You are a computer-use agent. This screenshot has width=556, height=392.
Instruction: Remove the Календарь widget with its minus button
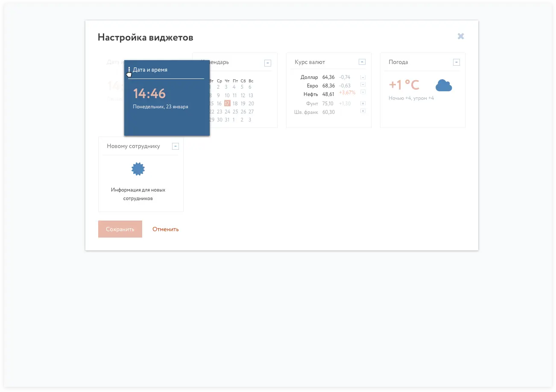(268, 63)
